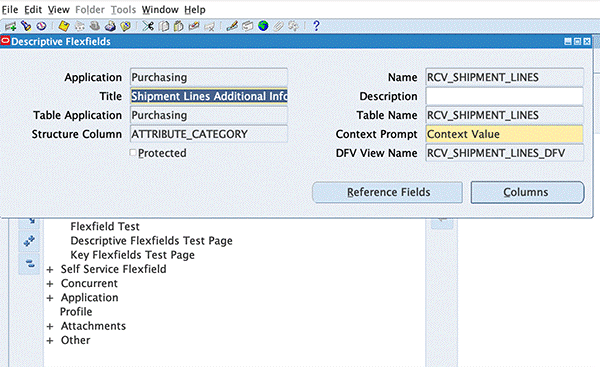The image size is (600, 367).
Task: Click the Reference Fields button
Action: tap(388, 192)
